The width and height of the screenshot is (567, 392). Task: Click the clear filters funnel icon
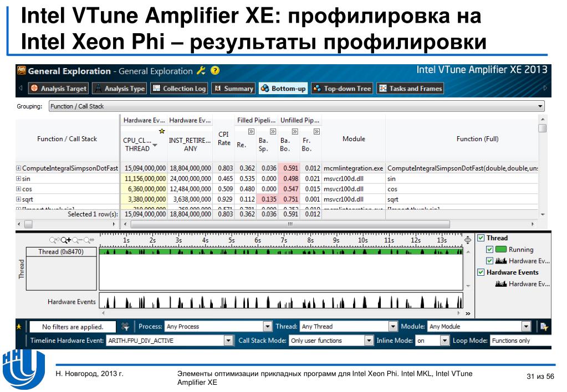tap(125, 327)
